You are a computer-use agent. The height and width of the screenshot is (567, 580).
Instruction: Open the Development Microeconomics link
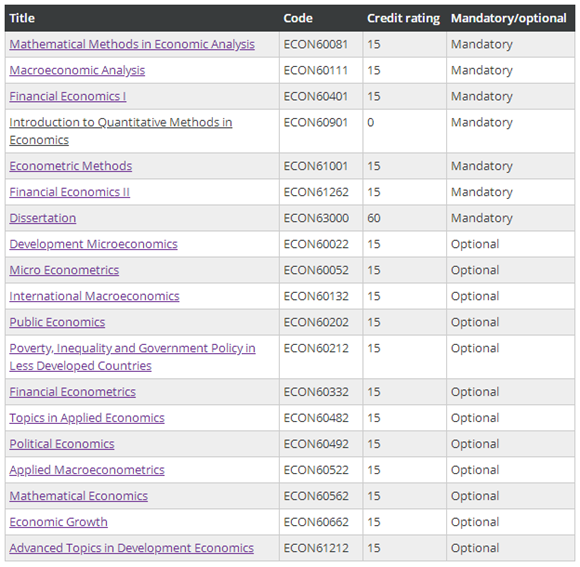coord(94,244)
